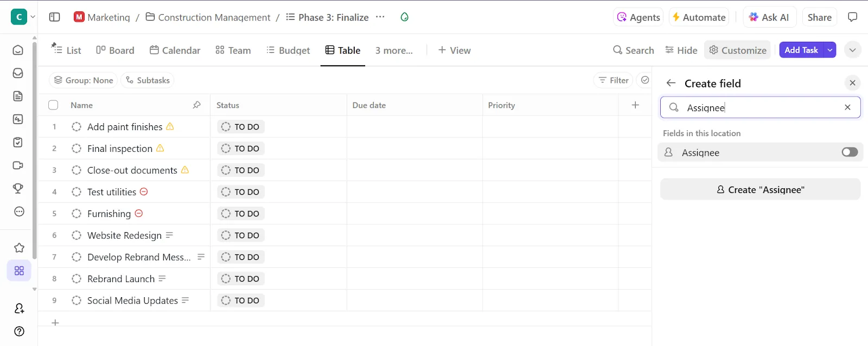Enable the Assignee field toggle

pos(850,152)
